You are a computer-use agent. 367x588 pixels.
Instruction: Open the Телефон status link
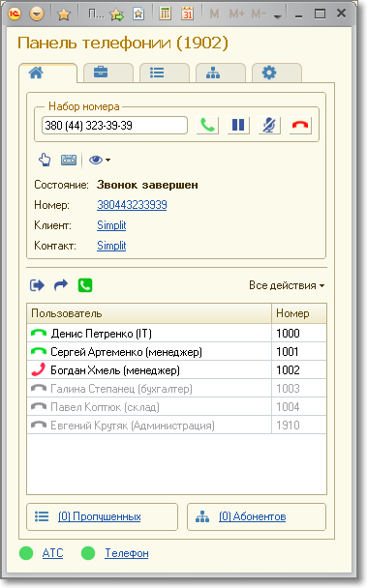[127, 553]
